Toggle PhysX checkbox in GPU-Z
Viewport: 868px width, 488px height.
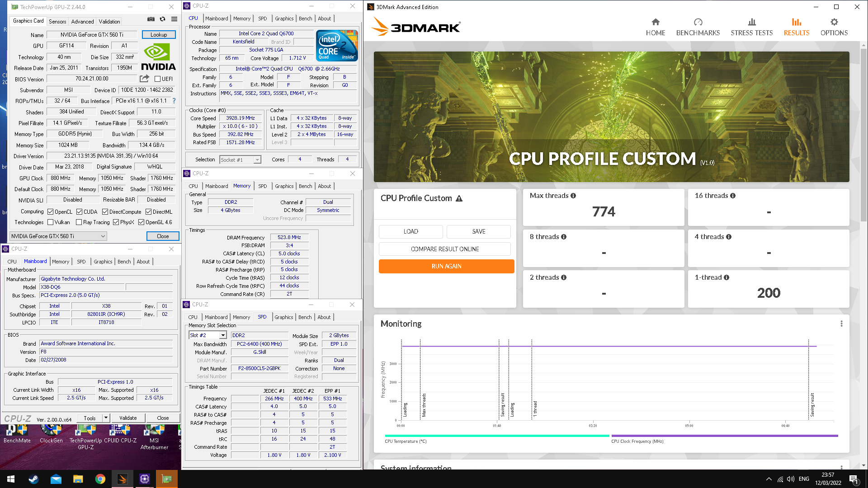click(116, 222)
